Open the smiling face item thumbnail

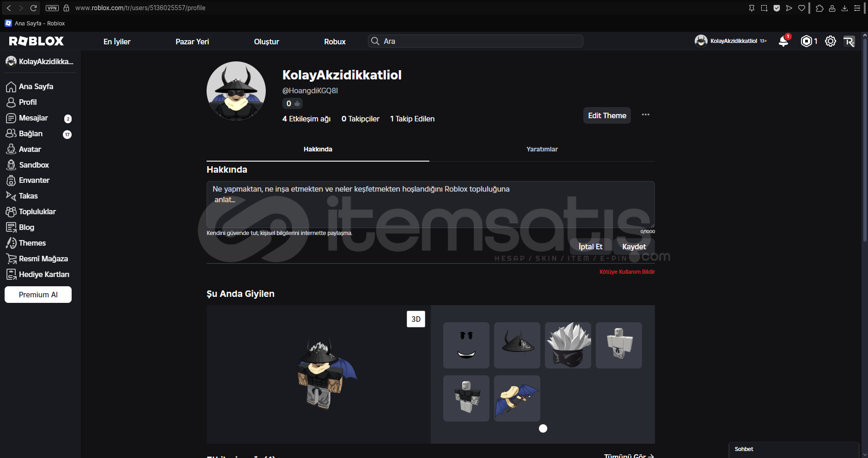(466, 345)
